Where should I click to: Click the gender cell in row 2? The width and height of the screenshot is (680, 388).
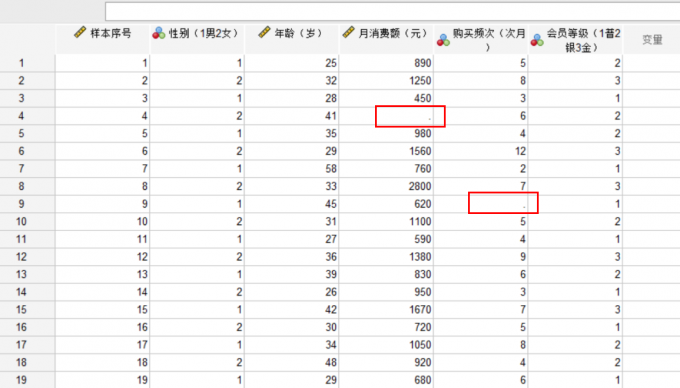pyautogui.click(x=197, y=81)
